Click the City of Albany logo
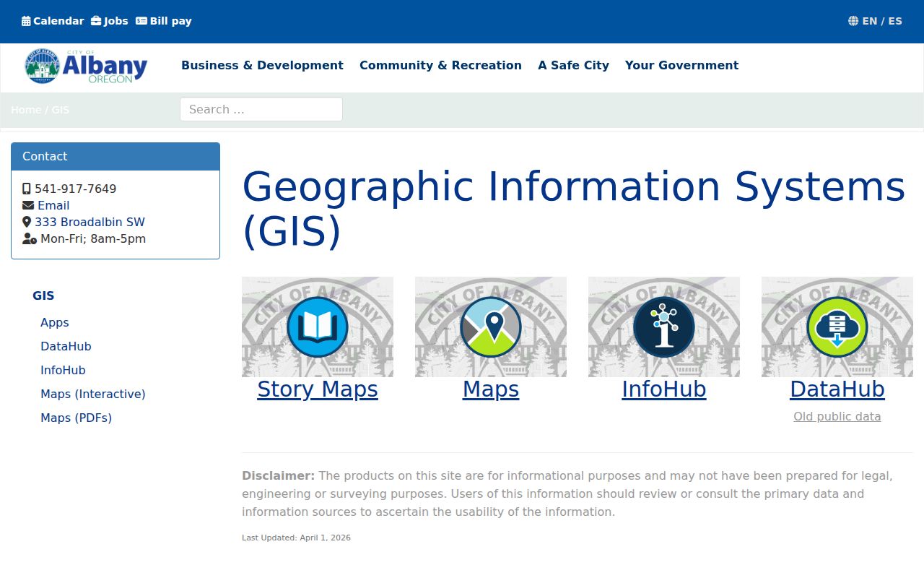The width and height of the screenshot is (924, 578). tap(86, 66)
